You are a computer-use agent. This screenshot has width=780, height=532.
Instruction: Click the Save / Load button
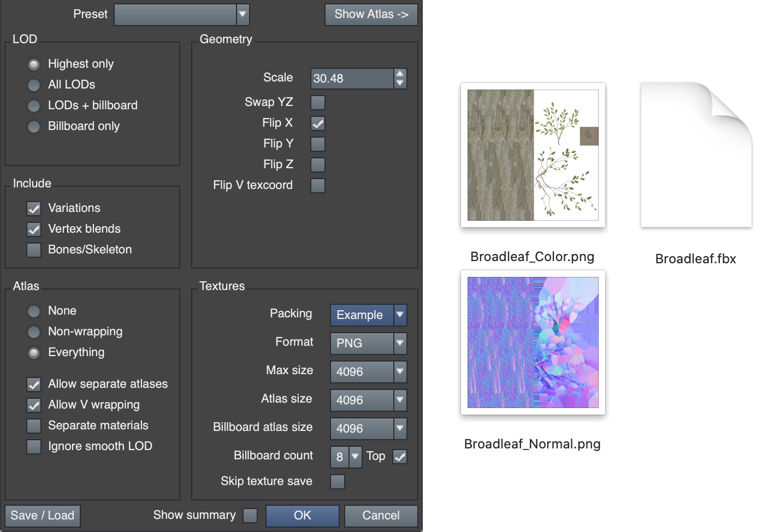coord(43,516)
